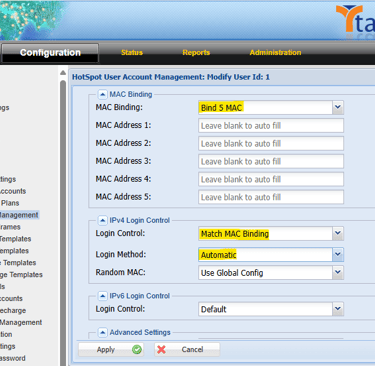Collapse the IPv6 Login Control section
The image size is (375, 366).
coord(102,296)
